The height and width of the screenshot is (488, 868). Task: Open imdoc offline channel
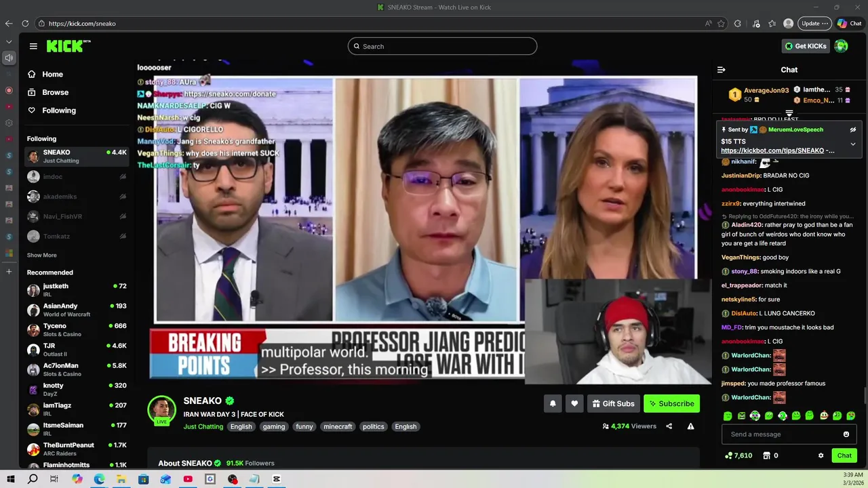77,176
